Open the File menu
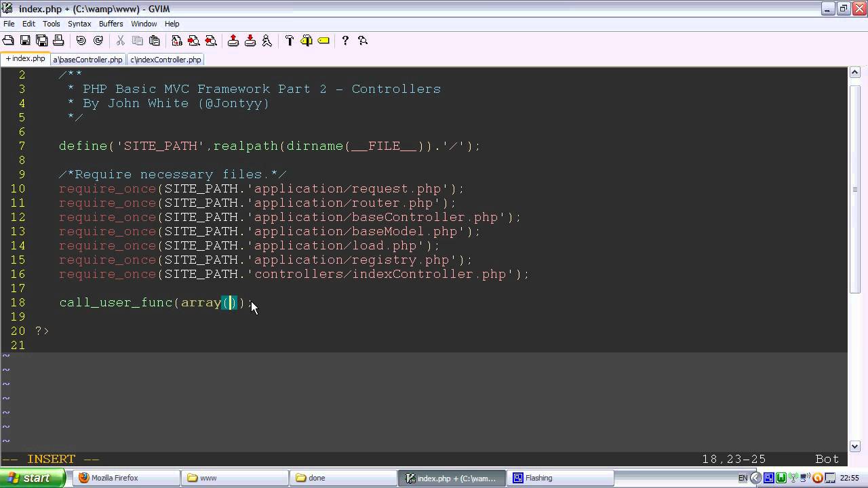Viewport: 868px width, 488px height. [9, 24]
